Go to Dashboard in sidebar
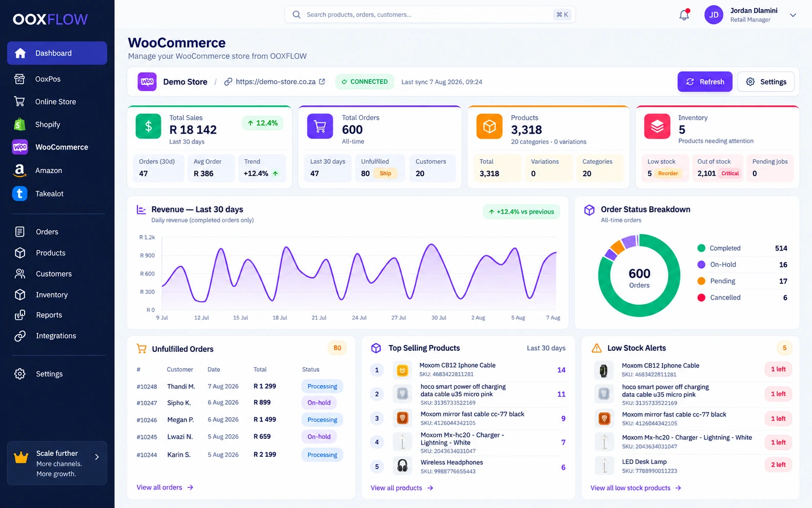 click(x=57, y=53)
